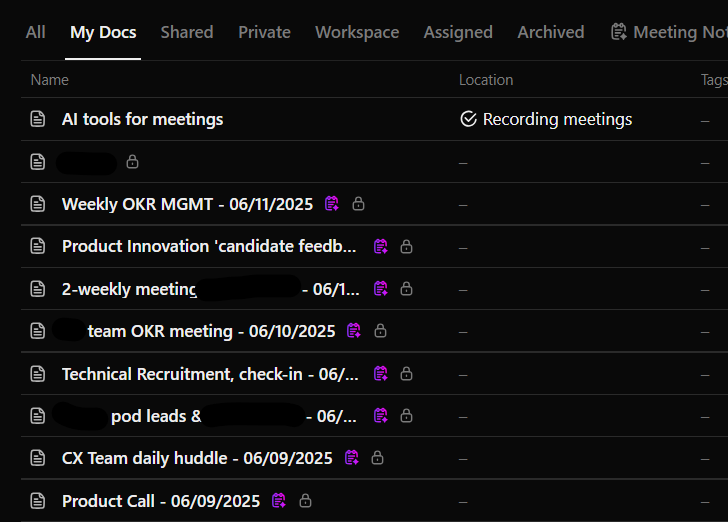Click doc icon on team OKR meeting row
The height and width of the screenshot is (522, 728).
coord(38,331)
